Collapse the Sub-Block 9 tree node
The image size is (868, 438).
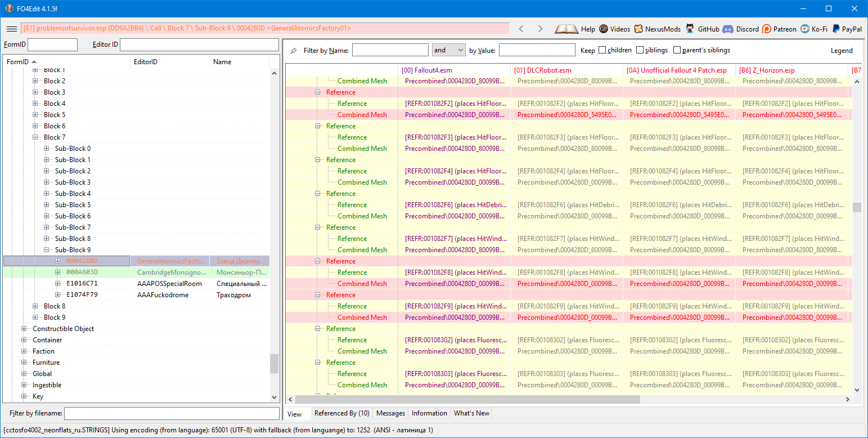click(x=47, y=250)
